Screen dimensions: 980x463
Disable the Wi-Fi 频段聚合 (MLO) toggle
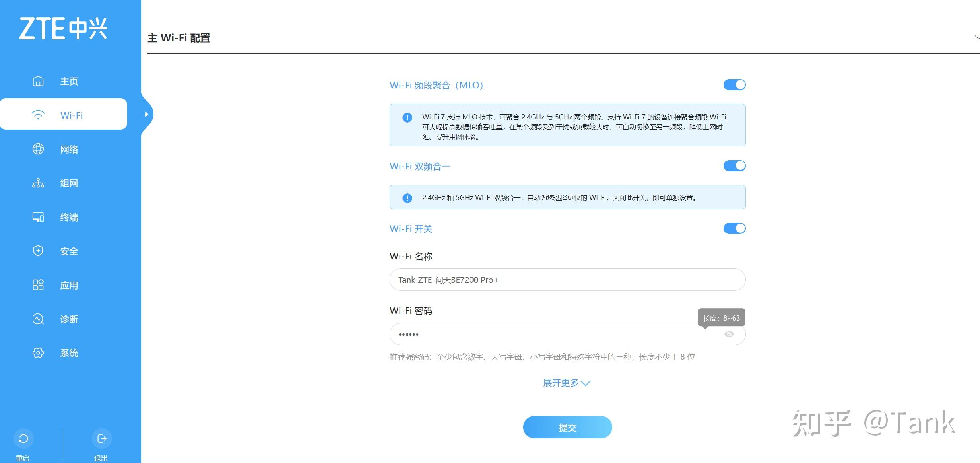(734, 85)
